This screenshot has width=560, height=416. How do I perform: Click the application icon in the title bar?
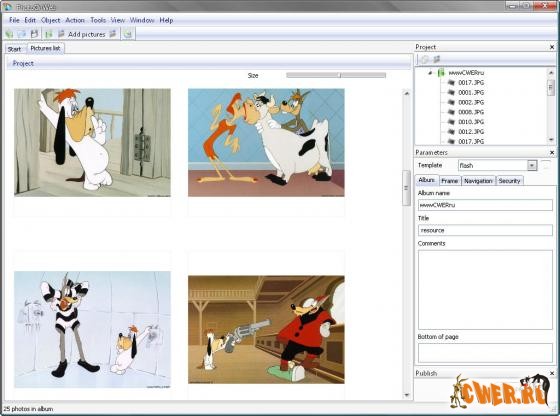pyautogui.click(x=7, y=6)
